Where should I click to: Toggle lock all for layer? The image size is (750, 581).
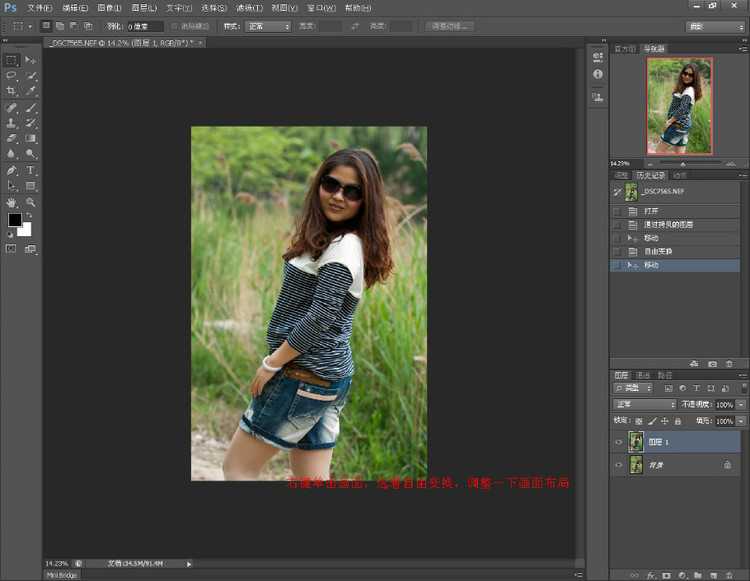(x=678, y=421)
